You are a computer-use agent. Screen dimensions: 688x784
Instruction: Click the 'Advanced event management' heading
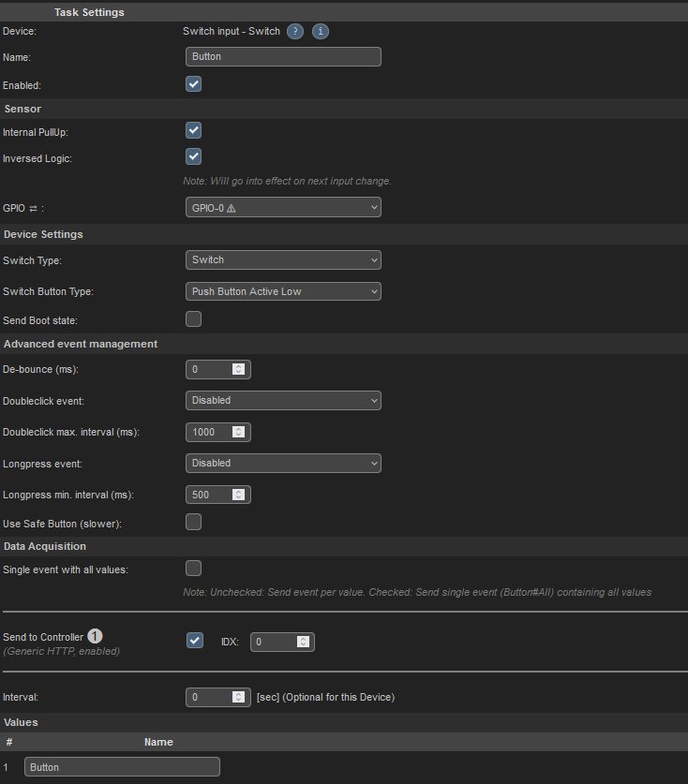[x=81, y=344]
